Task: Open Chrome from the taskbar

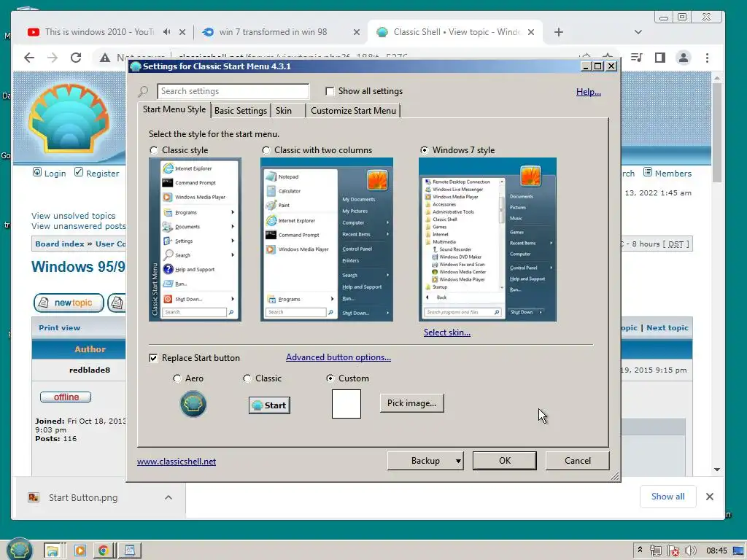Action: [103, 551]
